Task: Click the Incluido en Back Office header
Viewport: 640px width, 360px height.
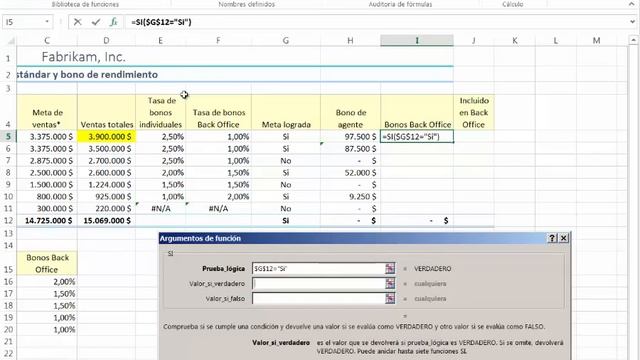Action: (473, 112)
